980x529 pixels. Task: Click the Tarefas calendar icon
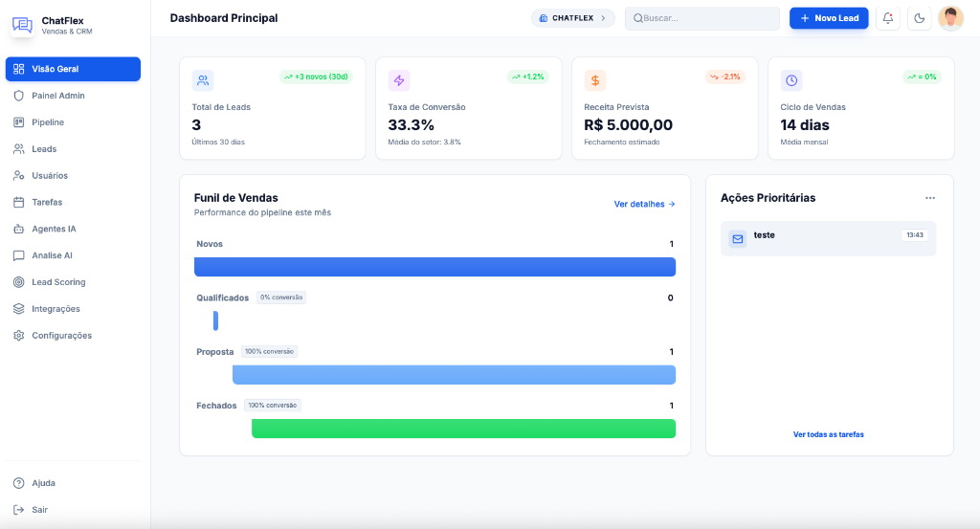click(x=19, y=203)
